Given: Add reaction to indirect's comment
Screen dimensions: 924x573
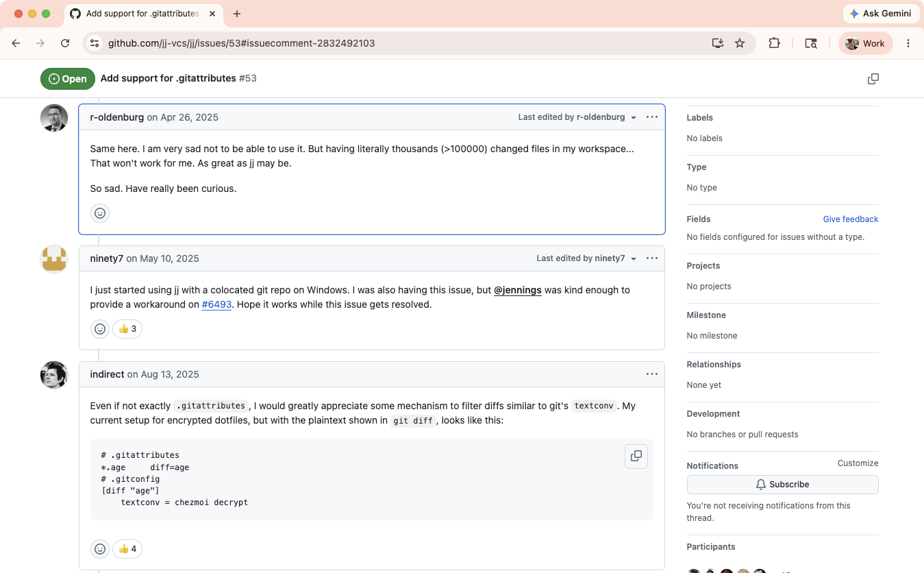Looking at the screenshot, I should click(x=100, y=549).
